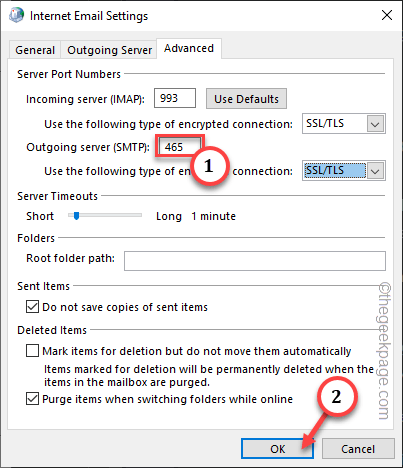Click the "1 minute" timeout value text

[x=213, y=216]
